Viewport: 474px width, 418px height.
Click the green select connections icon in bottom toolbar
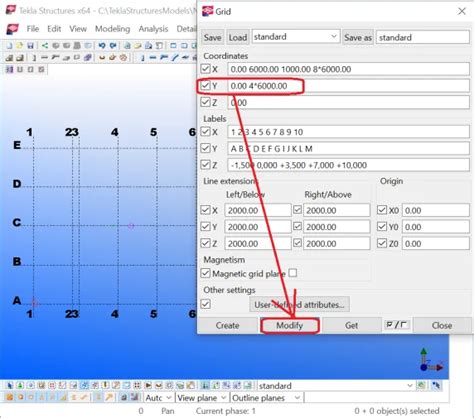pos(20,385)
